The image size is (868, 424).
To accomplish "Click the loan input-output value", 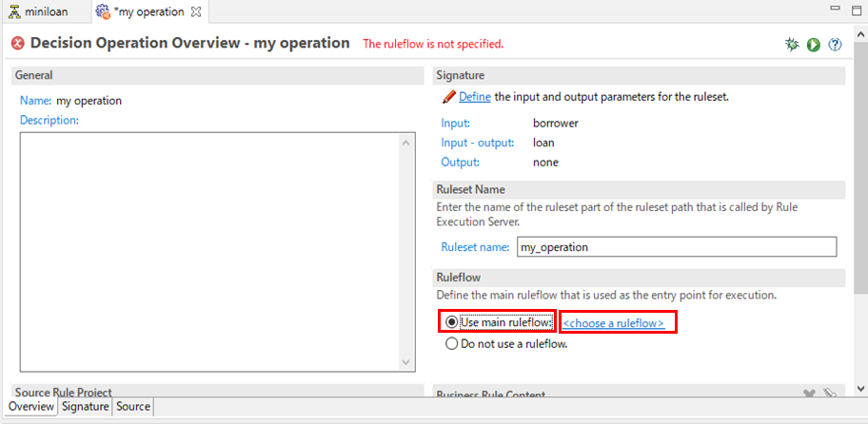I will [x=543, y=143].
